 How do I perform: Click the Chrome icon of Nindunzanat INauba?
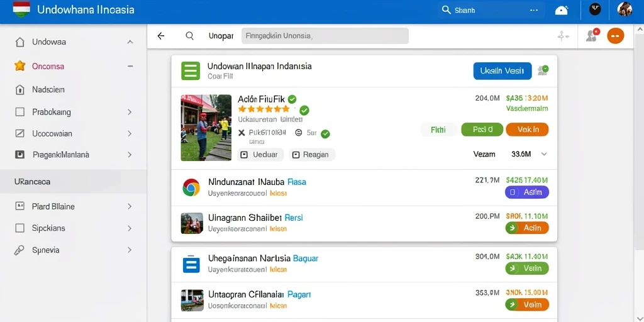191,187
